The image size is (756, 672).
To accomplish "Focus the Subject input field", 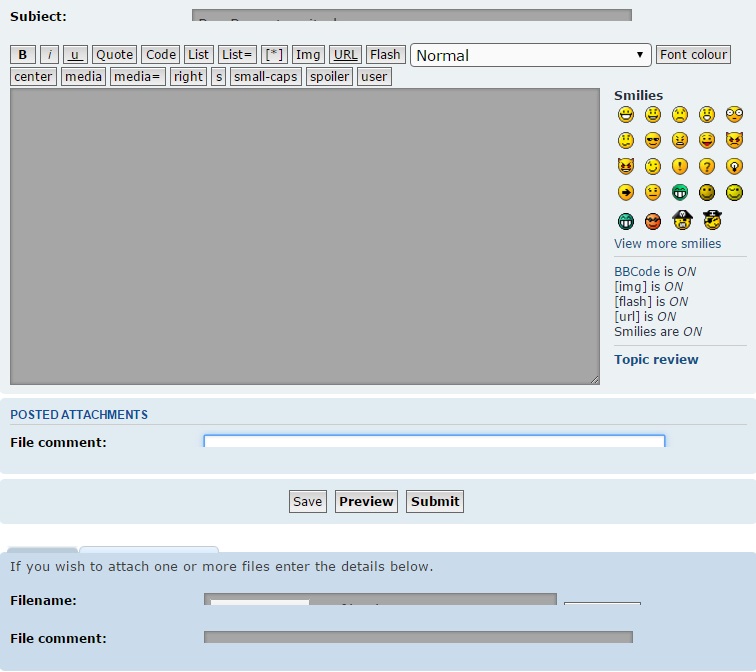I will (412, 15).
